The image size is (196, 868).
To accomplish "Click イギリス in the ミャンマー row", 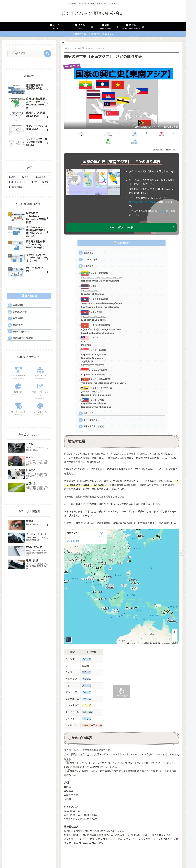I will pyautogui.click(x=86, y=659).
